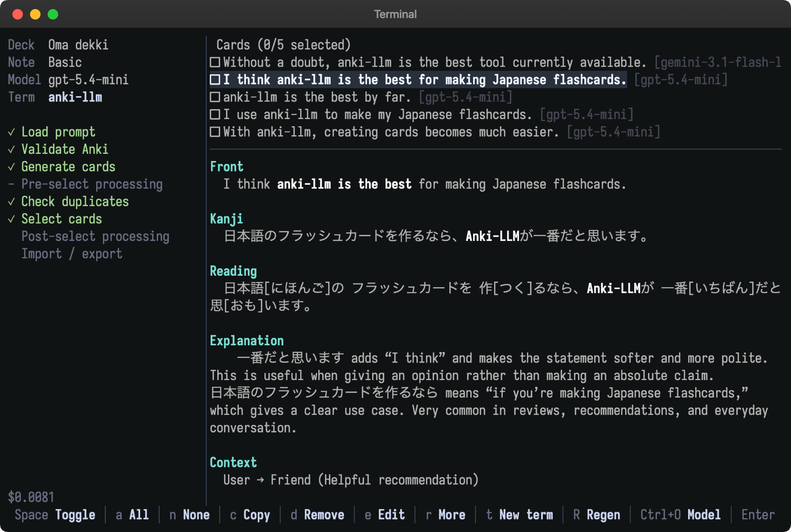Click 'n None' to deselect cards
The height and width of the screenshot is (532, 791).
pyautogui.click(x=190, y=515)
